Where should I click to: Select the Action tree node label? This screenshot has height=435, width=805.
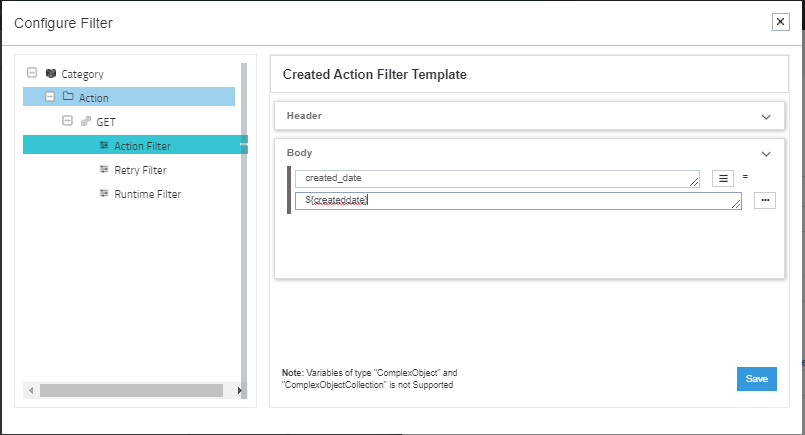[x=93, y=98]
